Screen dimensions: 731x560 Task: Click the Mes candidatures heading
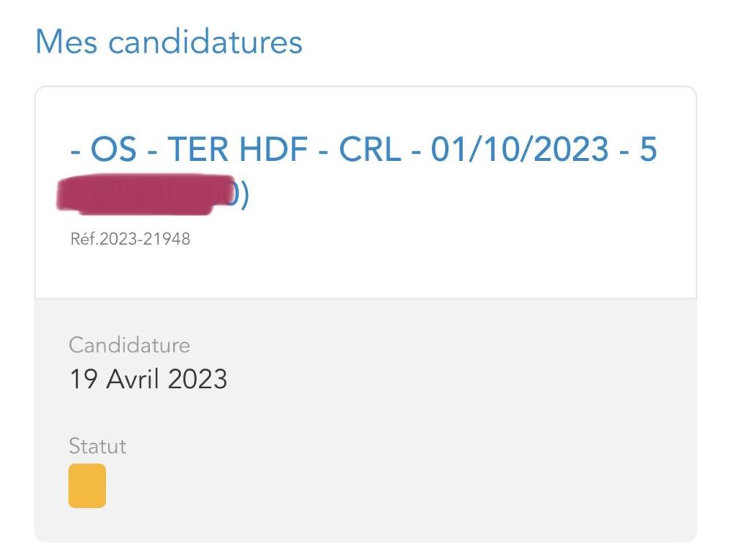168,42
